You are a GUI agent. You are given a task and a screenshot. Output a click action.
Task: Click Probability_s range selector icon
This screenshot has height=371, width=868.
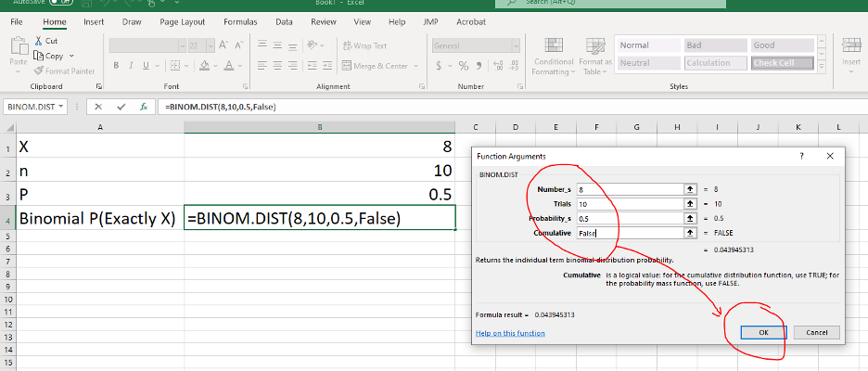690,218
